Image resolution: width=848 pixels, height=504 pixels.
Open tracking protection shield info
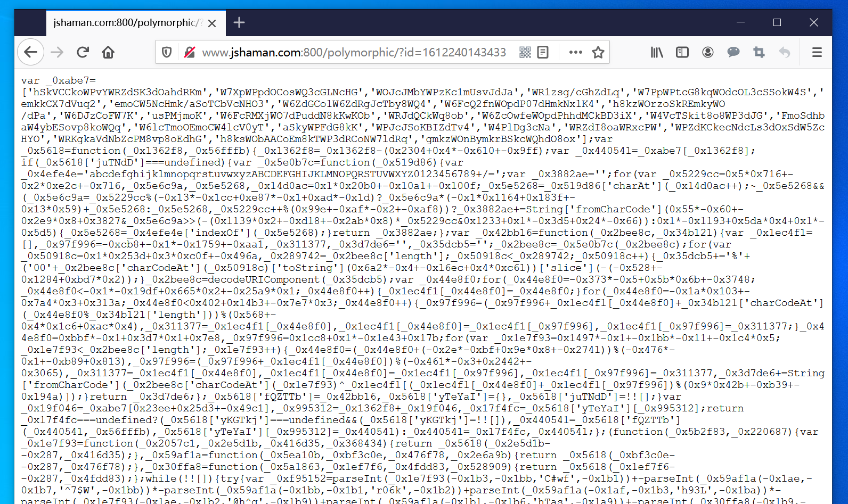point(167,52)
